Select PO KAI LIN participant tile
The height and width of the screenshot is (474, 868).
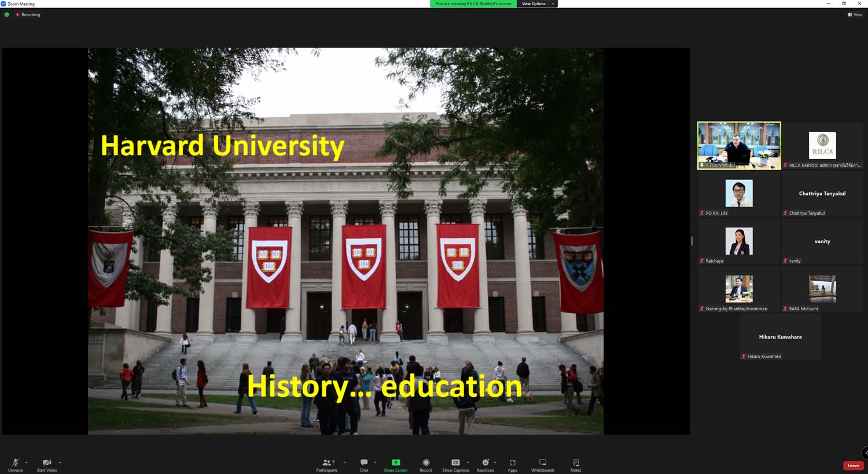(x=739, y=193)
